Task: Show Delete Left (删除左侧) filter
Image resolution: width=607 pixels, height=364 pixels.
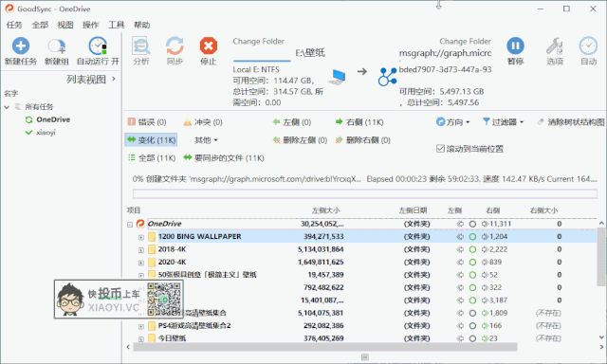Action: 300,140
